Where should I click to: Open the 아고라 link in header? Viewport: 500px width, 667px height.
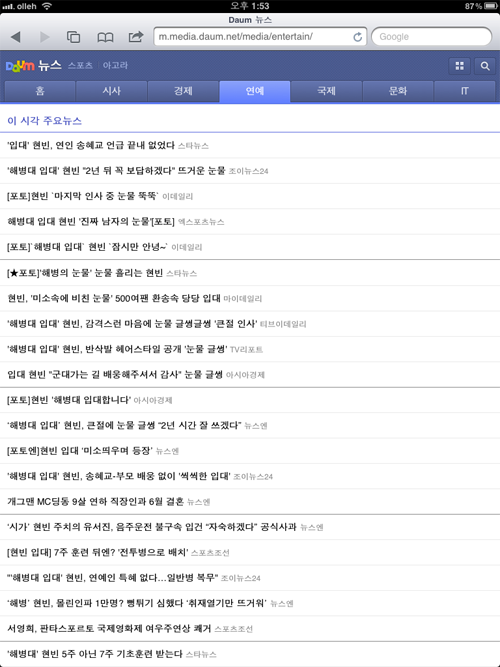115,66
